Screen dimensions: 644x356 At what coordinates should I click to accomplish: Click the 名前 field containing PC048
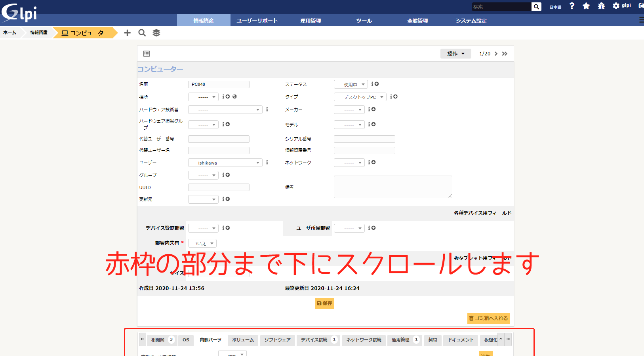pos(219,84)
